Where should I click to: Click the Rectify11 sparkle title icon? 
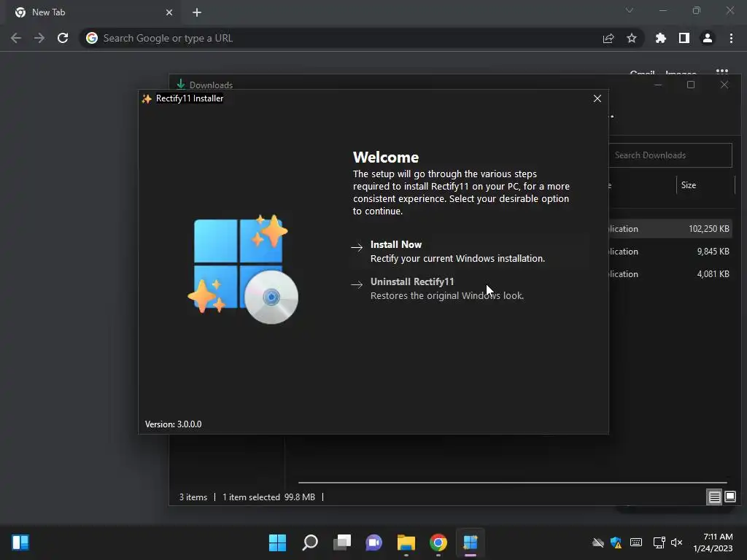point(147,98)
